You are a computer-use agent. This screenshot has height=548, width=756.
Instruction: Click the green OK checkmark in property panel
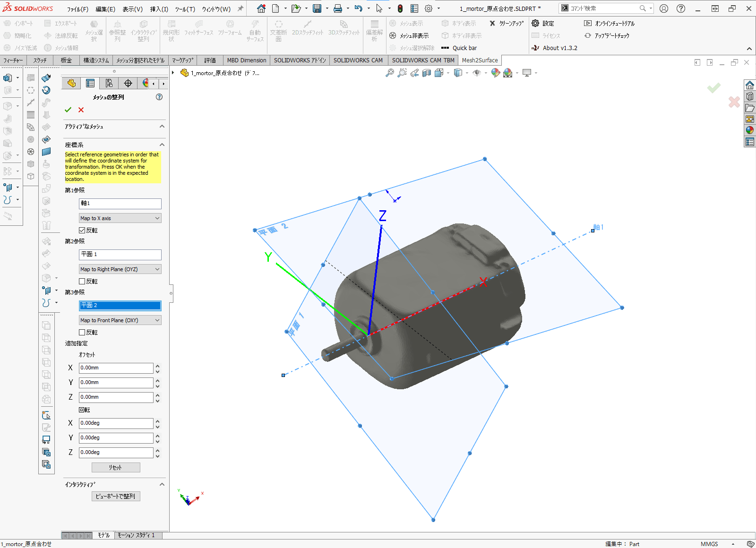[x=68, y=110]
